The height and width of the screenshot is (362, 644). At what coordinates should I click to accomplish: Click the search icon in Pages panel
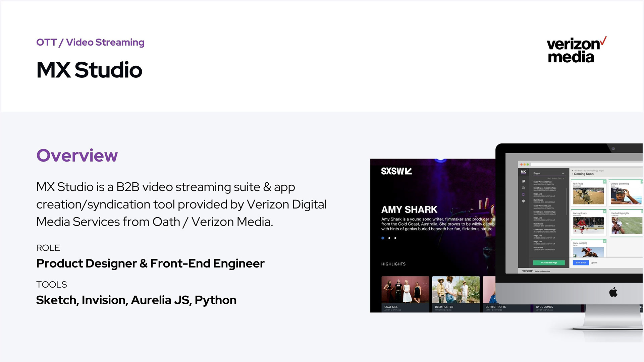click(x=563, y=174)
